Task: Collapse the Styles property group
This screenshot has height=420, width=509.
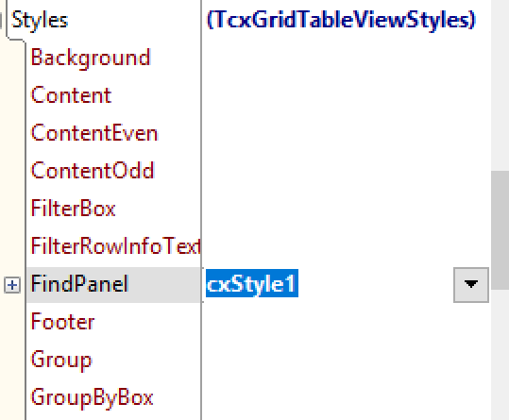Action: point(1,21)
